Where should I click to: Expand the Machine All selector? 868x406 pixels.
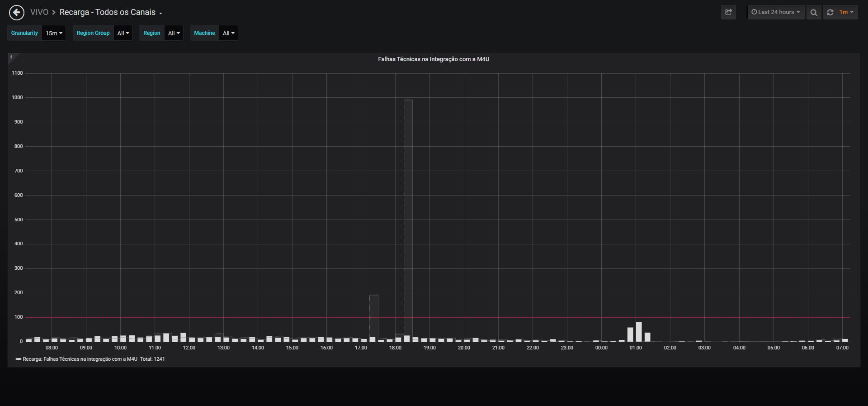tap(228, 33)
